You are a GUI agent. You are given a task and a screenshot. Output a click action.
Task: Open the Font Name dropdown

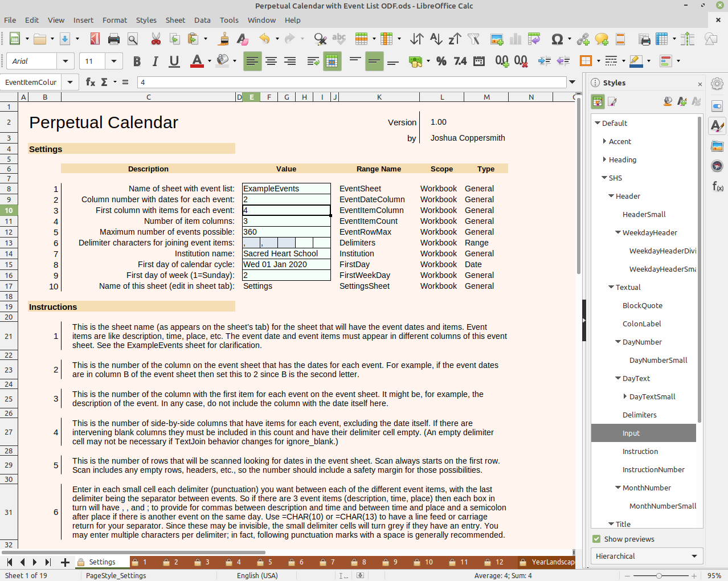[x=66, y=61]
